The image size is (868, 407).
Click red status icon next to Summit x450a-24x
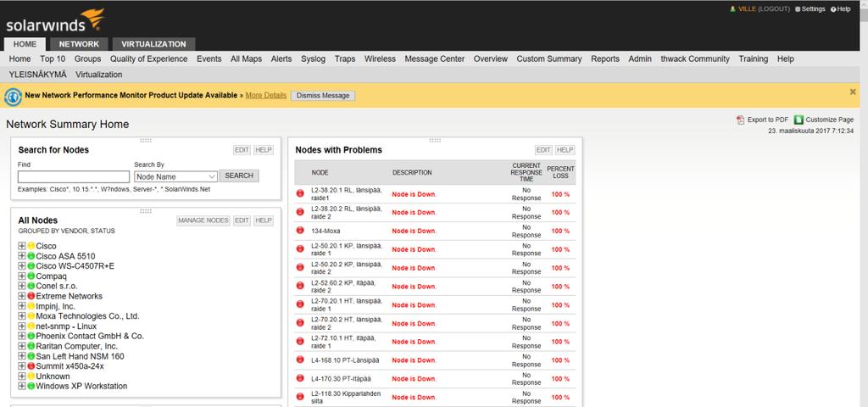click(x=31, y=366)
